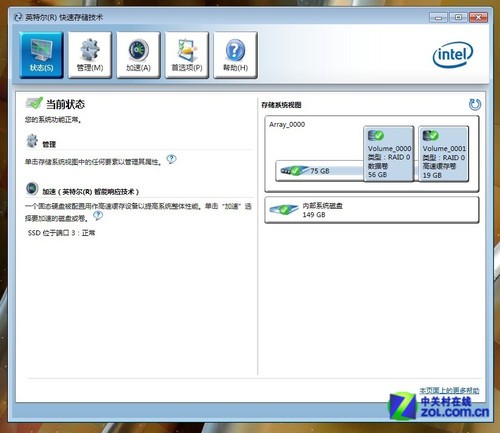Open the 状态(S) status tab
Screen dimensions: 500x433
(41, 55)
